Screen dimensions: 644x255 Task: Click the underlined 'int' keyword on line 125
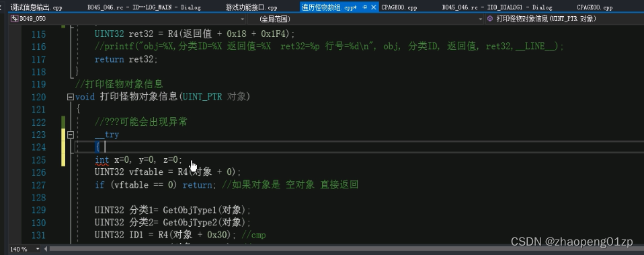[x=102, y=160]
